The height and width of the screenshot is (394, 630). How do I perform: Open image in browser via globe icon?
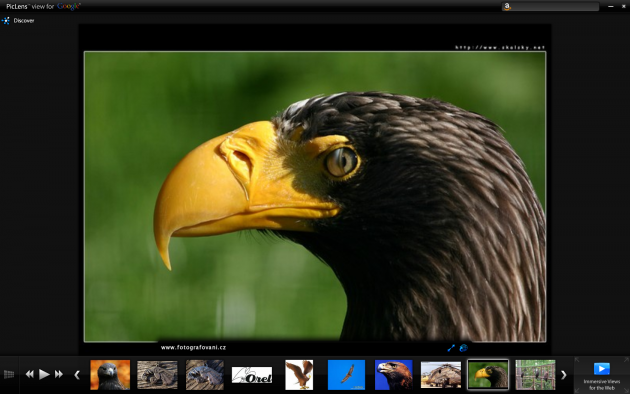[463, 348]
